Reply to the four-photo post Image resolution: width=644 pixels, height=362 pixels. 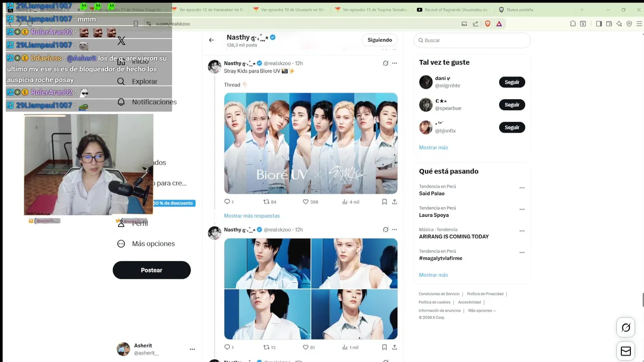(x=229, y=347)
